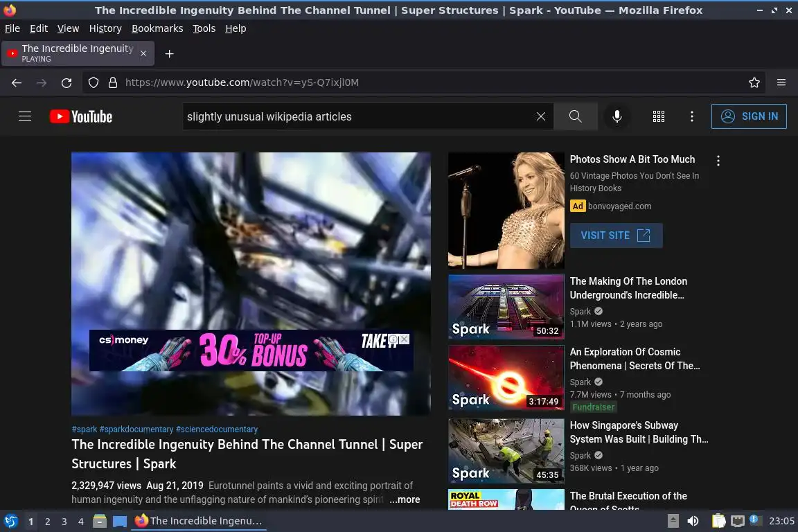This screenshot has width=798, height=532.
Task: Click the VISIT SITE button
Action: 616,236
